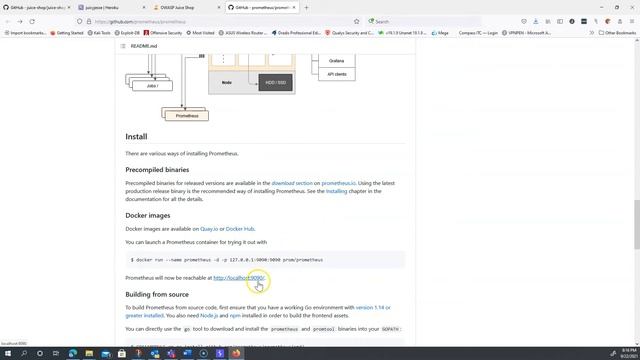This screenshot has width=640, height=360.
Task: Open the http://localhost:9090/ link
Action: coord(239,278)
